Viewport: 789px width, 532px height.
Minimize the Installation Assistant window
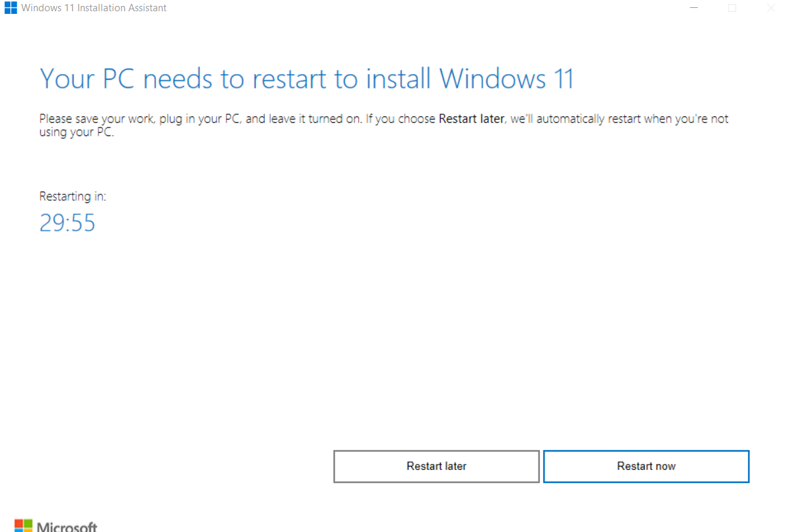point(694,7)
